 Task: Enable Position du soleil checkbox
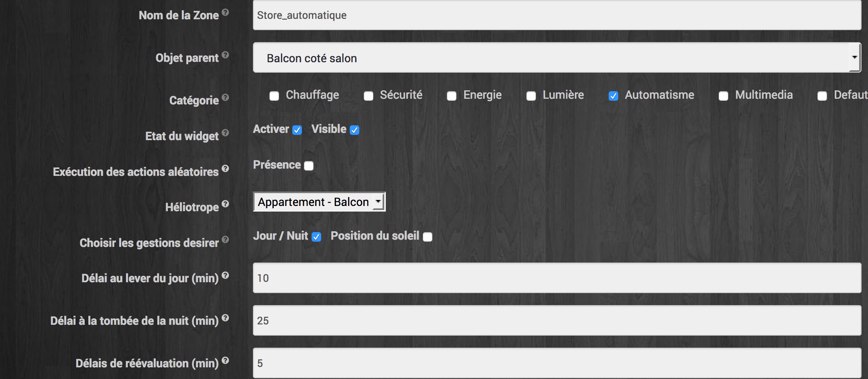pos(428,237)
